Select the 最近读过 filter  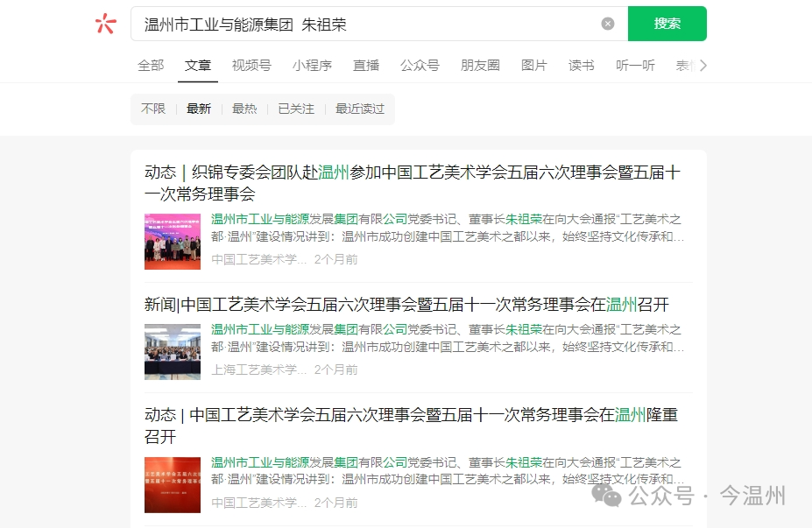coord(360,109)
